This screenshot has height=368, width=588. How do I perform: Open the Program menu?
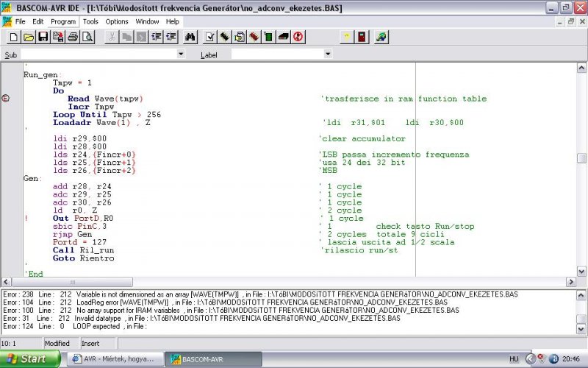tap(63, 21)
